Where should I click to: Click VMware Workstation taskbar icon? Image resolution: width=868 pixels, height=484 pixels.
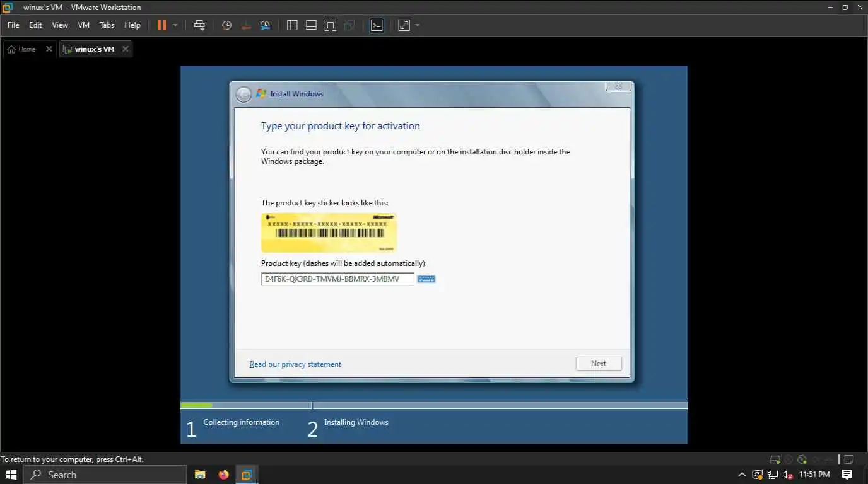click(247, 475)
